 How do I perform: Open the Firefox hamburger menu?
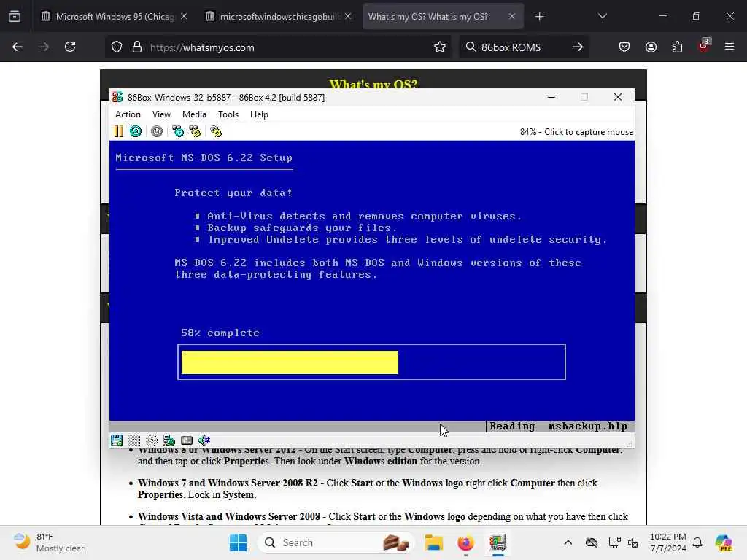(729, 47)
